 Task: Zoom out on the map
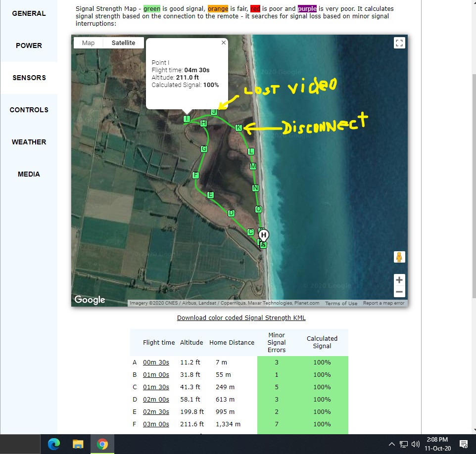[399, 292]
